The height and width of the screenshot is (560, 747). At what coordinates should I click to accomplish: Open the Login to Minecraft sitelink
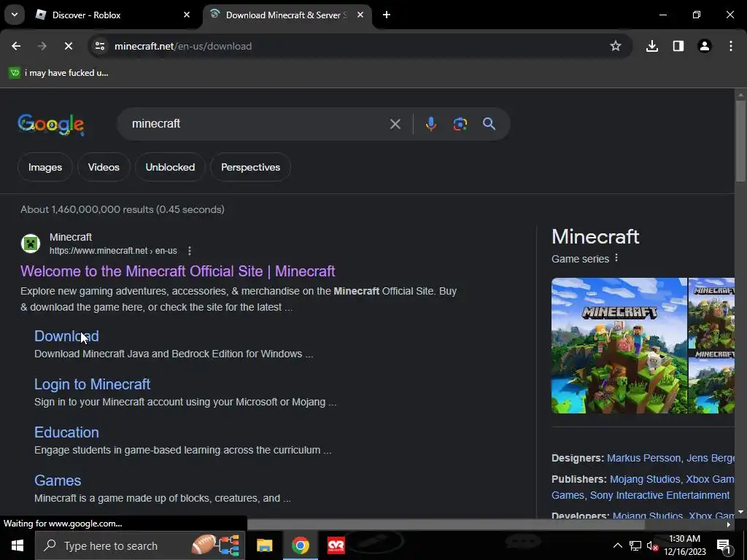[x=93, y=384]
